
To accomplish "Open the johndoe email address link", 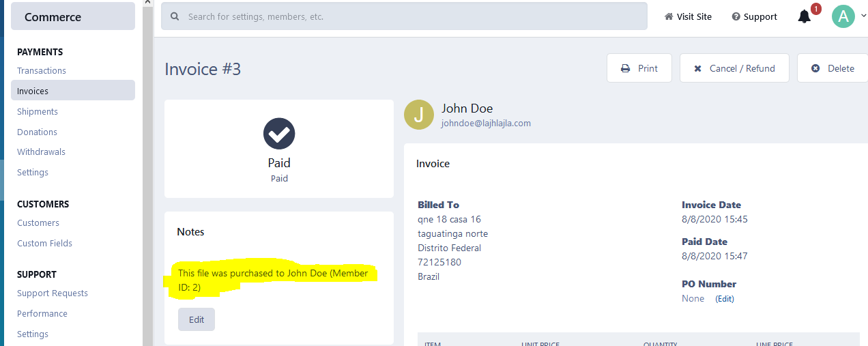I will (486, 124).
